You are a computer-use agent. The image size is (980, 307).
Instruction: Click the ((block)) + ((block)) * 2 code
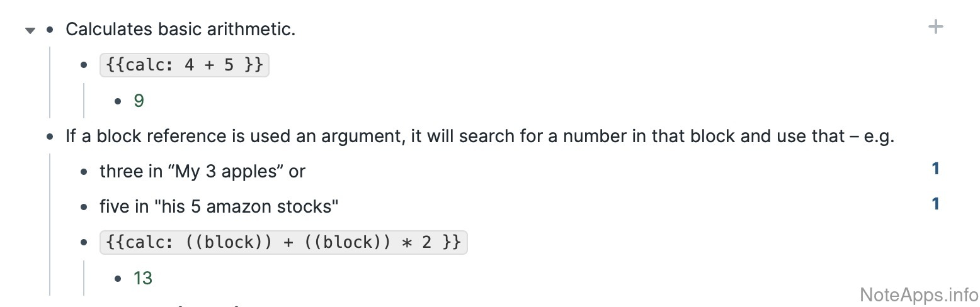point(283,243)
